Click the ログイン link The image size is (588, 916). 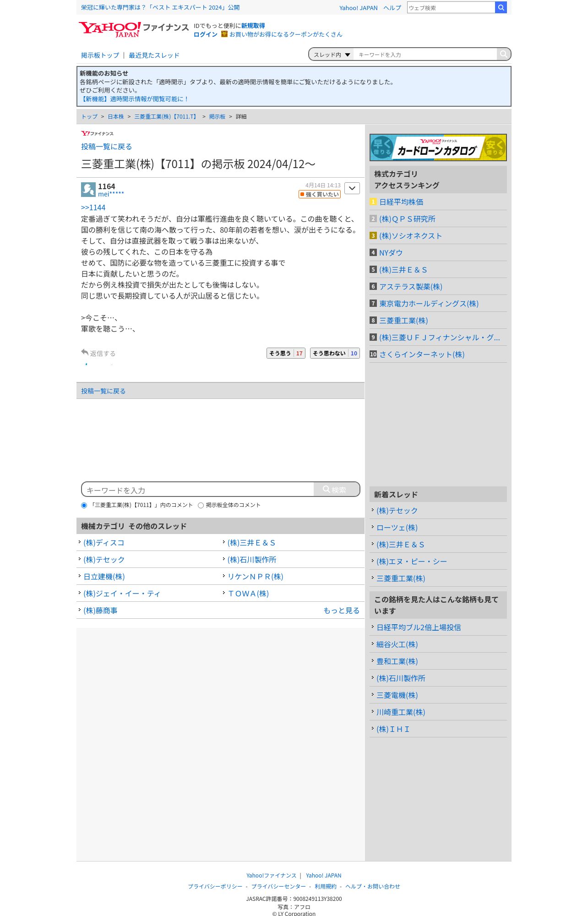click(x=205, y=34)
